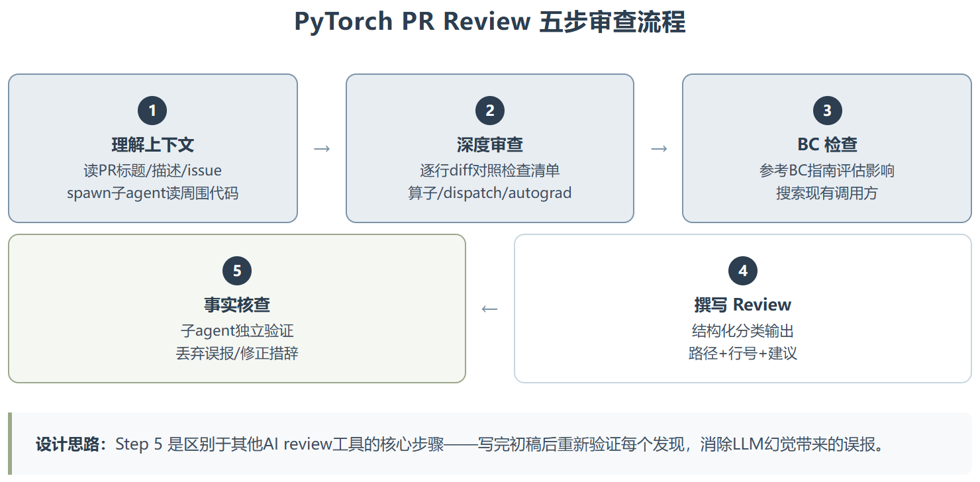Click the "事实核查" card heading
Viewport: 980px width, 482px height.
tap(237, 305)
